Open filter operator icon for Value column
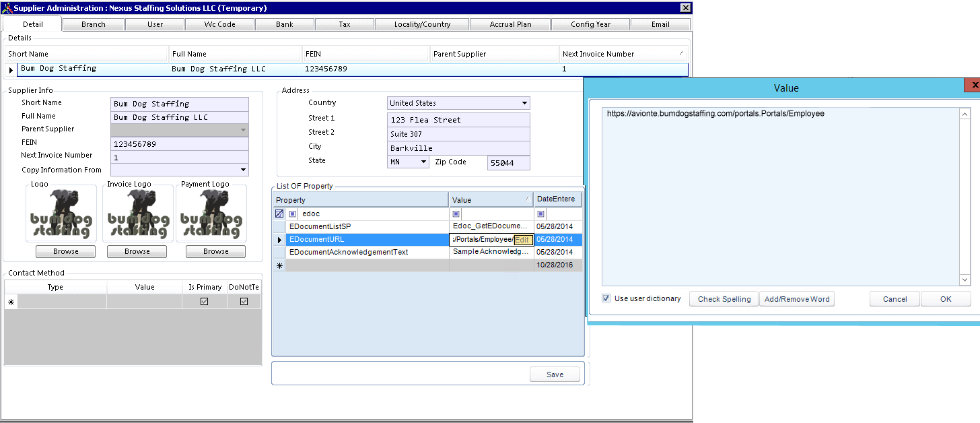This screenshot has width=980, height=423. click(456, 214)
